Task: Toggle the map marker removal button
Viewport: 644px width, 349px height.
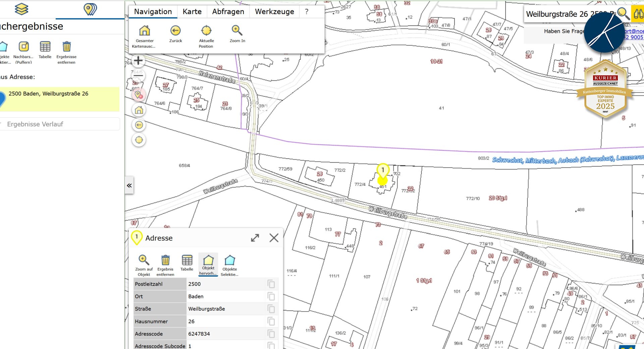Action: coord(139,96)
